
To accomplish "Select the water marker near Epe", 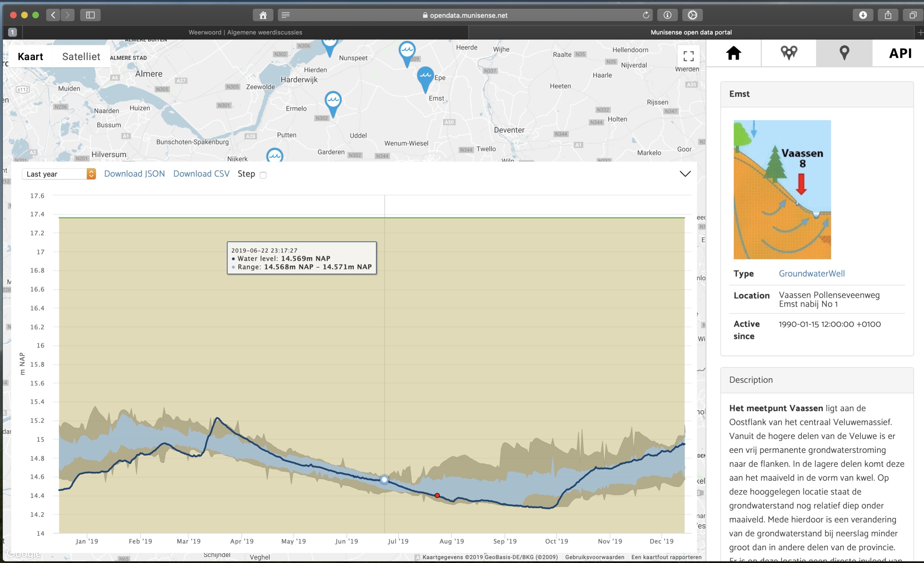I will 425,77.
